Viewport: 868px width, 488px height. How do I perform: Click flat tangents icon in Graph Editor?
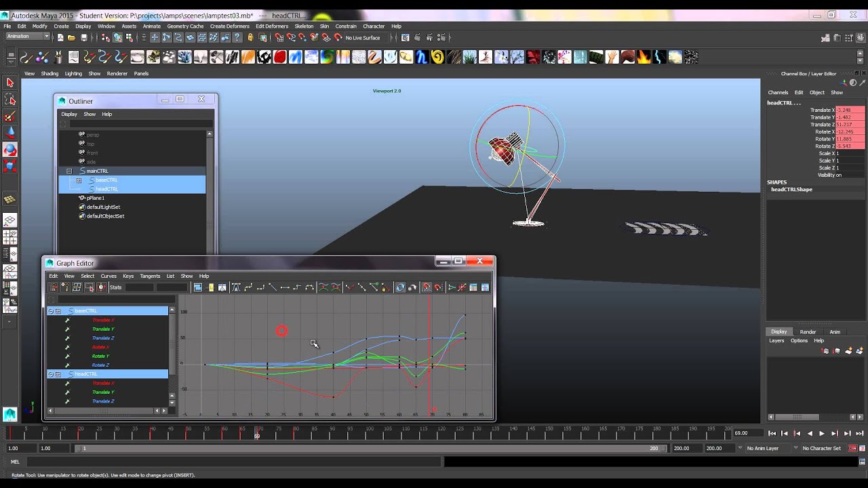click(285, 287)
